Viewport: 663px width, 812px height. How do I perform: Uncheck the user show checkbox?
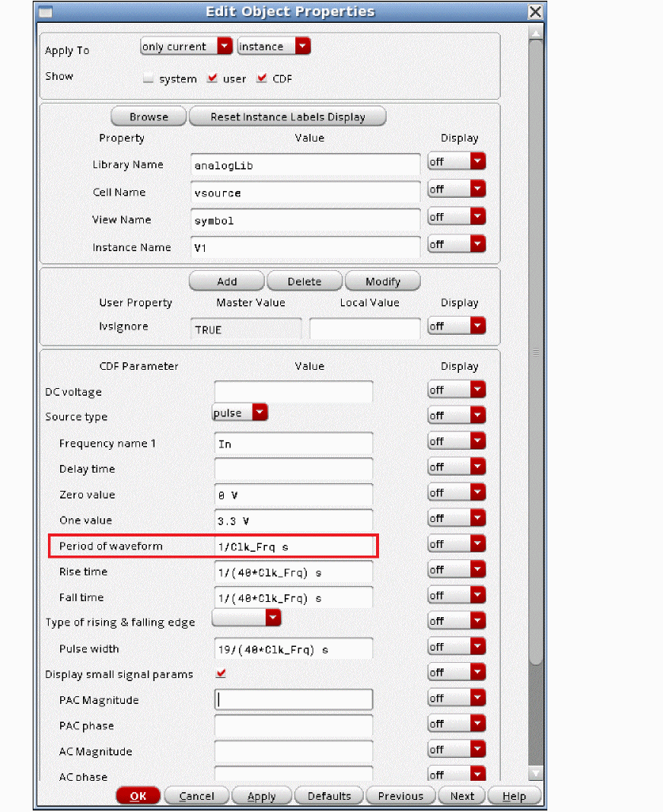point(212,78)
